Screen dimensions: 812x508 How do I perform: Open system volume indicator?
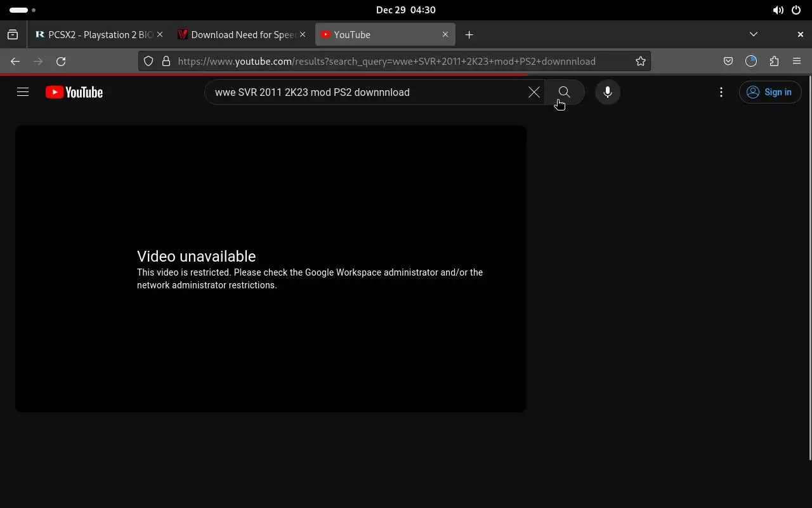[778, 10]
